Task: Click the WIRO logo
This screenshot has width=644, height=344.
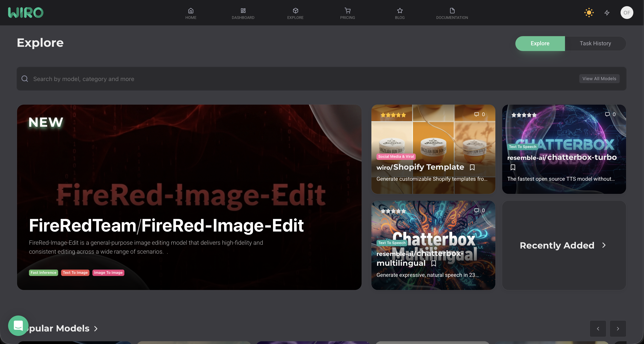Action: [26, 13]
